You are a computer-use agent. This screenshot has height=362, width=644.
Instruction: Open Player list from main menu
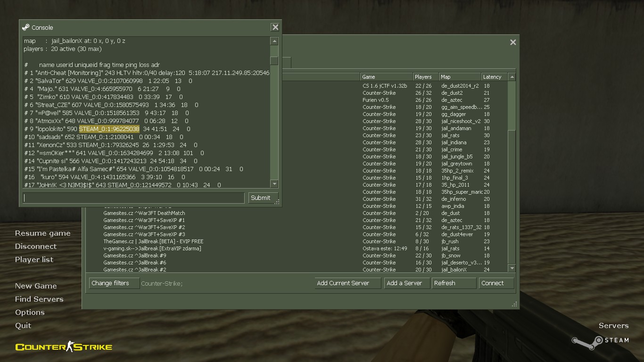pos(34,260)
